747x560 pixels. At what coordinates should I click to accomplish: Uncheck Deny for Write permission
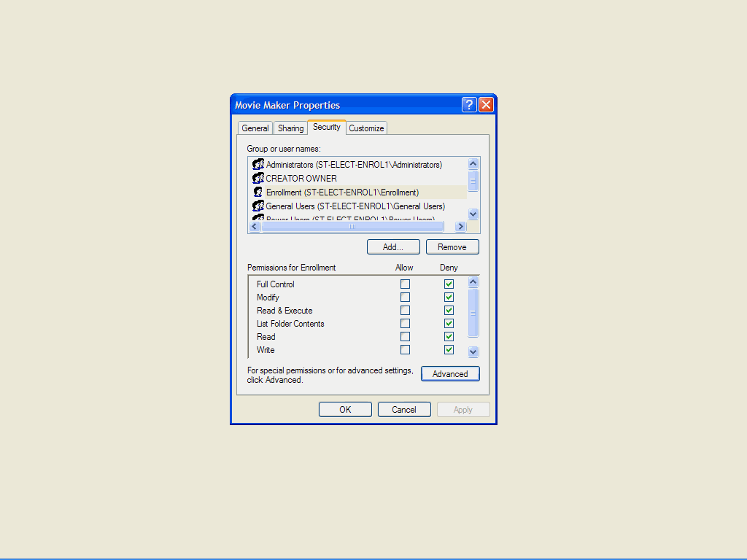pyautogui.click(x=449, y=349)
